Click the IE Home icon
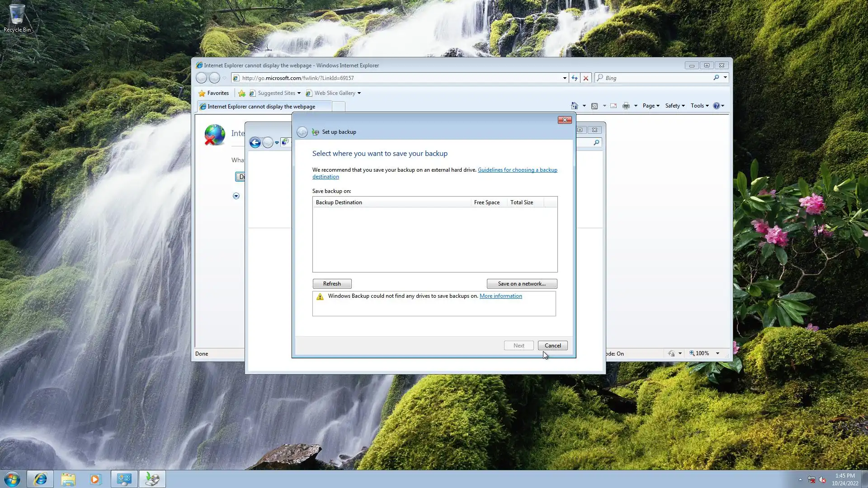 (574, 106)
